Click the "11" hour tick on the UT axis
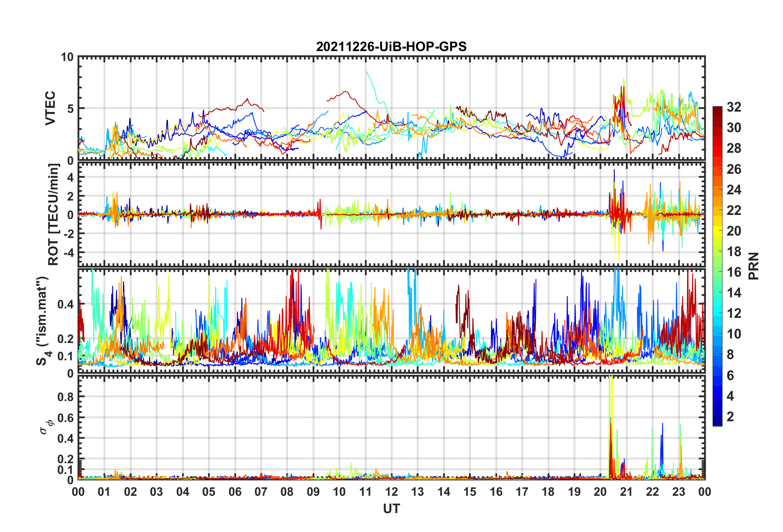The height and width of the screenshot is (532, 783). point(366,492)
